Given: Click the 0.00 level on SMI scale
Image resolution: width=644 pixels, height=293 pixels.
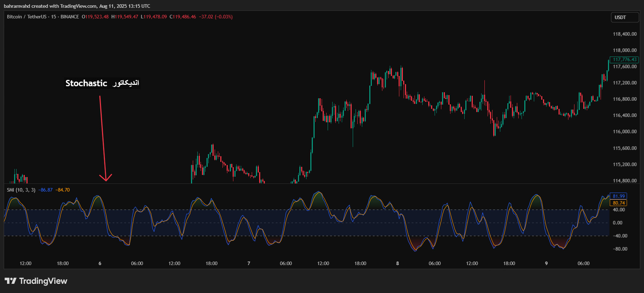Looking at the screenshot, I should click(x=618, y=223).
